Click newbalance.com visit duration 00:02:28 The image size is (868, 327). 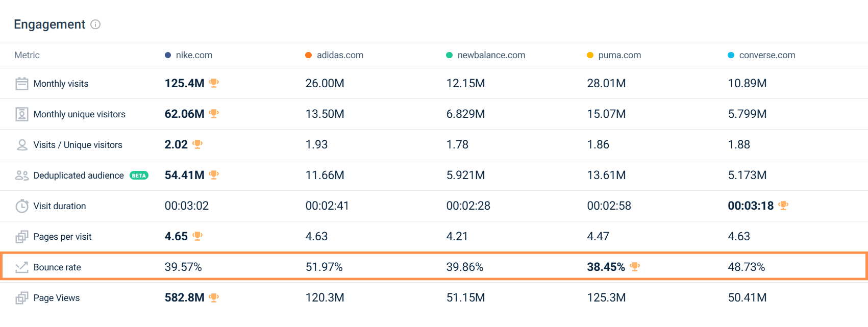tap(468, 206)
